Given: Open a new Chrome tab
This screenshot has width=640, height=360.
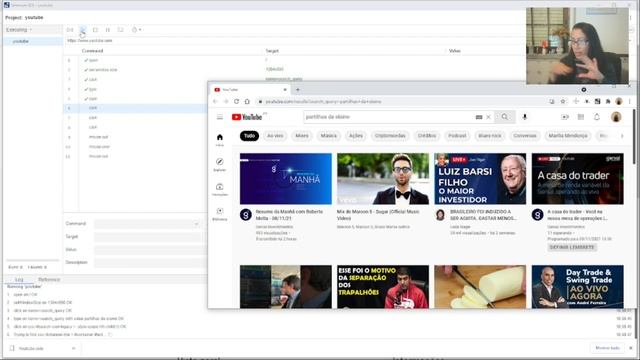Looking at the screenshot, I should click(x=298, y=90).
